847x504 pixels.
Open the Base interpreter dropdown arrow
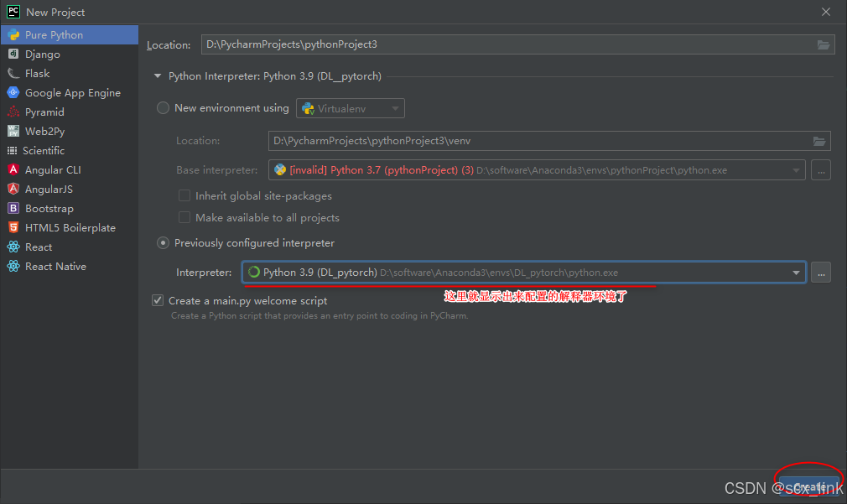tap(796, 170)
